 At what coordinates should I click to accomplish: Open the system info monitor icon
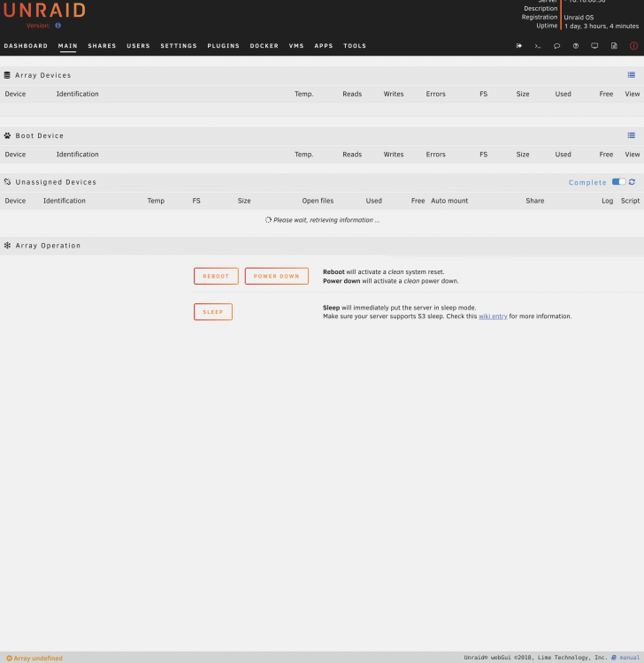point(594,46)
